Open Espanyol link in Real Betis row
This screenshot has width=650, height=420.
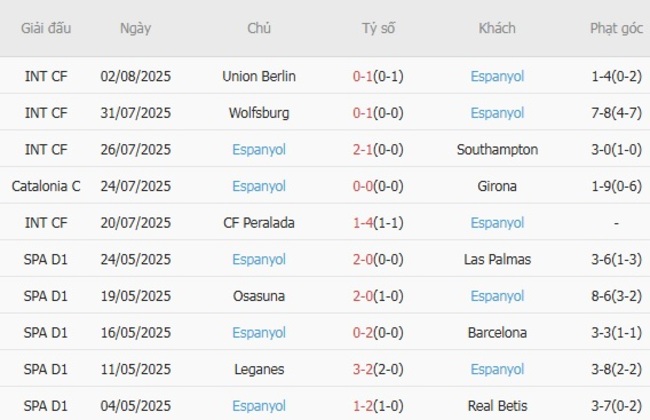[259, 405]
